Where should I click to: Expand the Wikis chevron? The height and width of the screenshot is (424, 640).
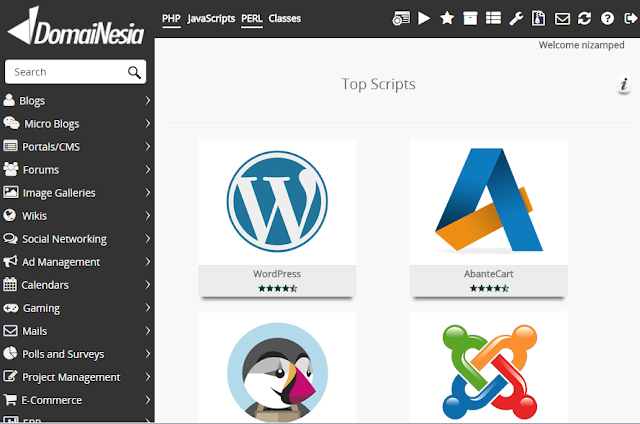coord(148,215)
